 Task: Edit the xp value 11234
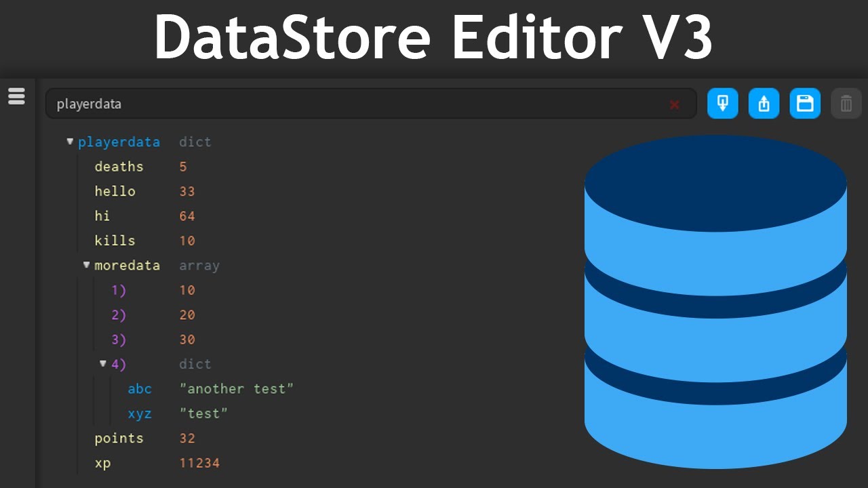199,464
